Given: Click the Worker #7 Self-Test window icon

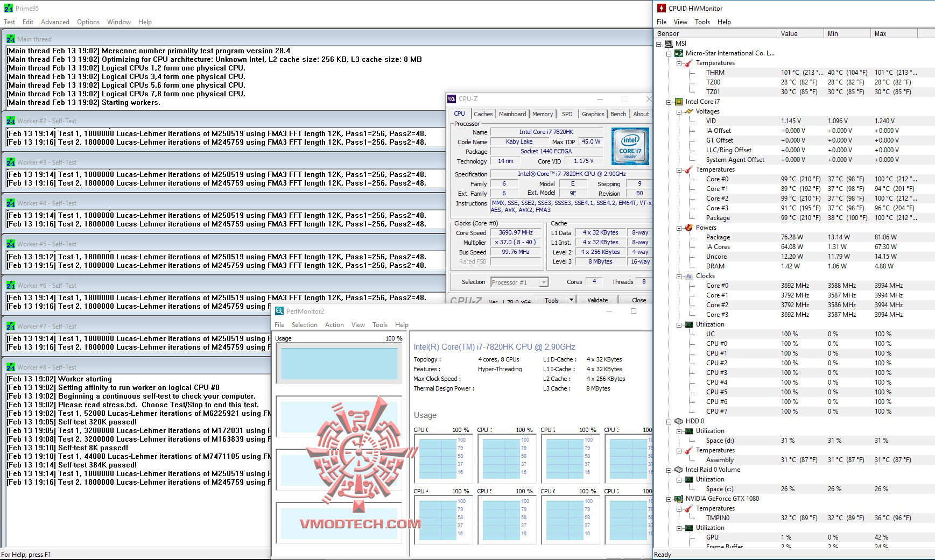Looking at the screenshot, I should pos(11,326).
